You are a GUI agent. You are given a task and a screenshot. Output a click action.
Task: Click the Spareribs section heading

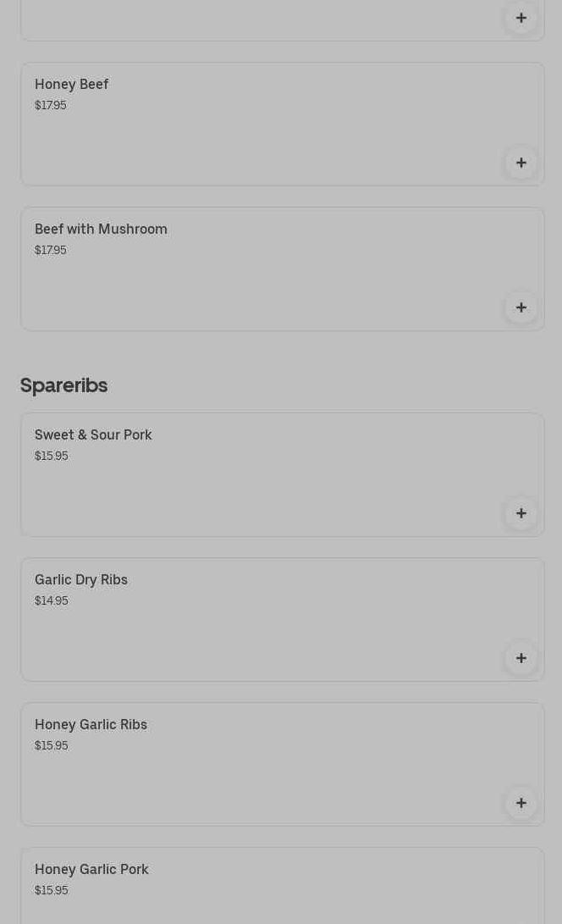click(x=63, y=385)
